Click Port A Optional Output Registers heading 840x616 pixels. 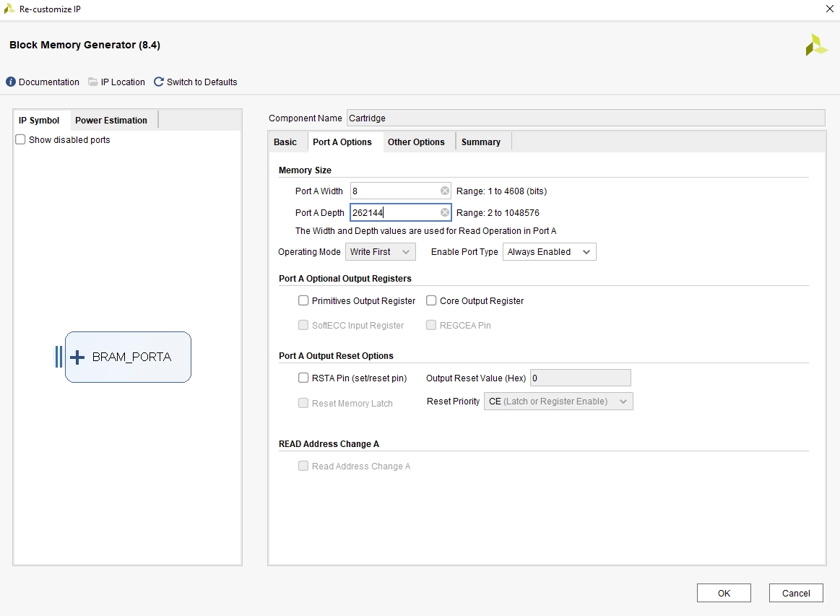[x=345, y=279]
